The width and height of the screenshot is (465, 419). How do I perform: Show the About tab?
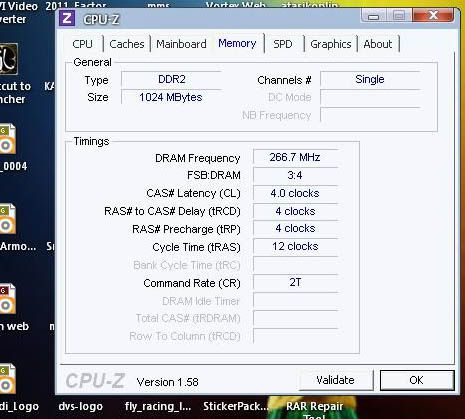(x=378, y=44)
